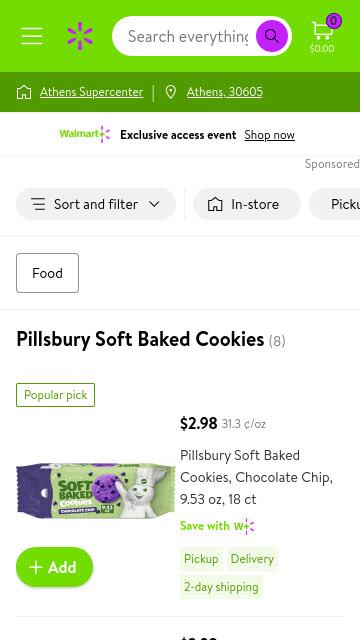
Task: Click the Shop now link
Action: tap(269, 135)
